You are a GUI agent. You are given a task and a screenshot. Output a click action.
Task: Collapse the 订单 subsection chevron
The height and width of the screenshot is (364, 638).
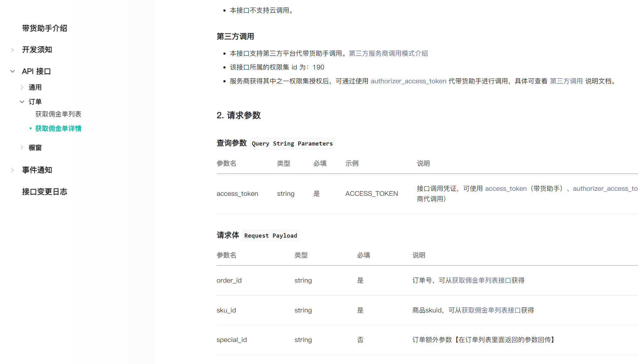tap(22, 102)
